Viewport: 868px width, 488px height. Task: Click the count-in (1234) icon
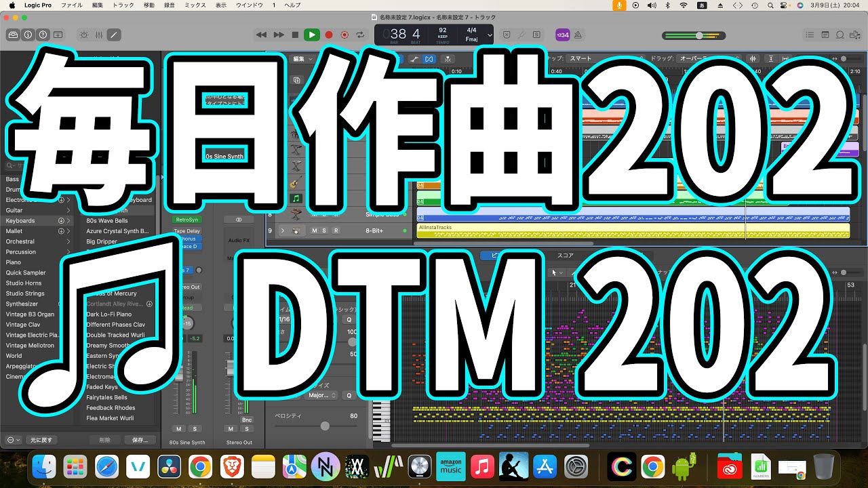[563, 35]
